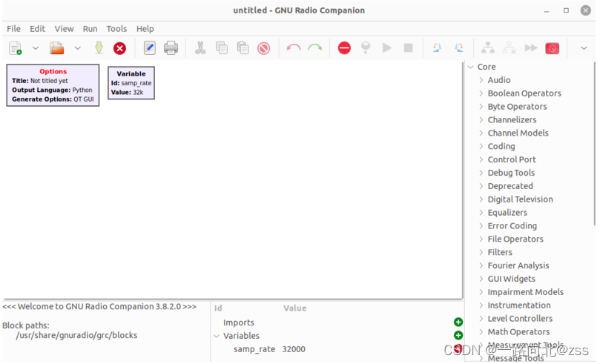
Task: Expand the Byte Operators category
Action: click(481, 107)
